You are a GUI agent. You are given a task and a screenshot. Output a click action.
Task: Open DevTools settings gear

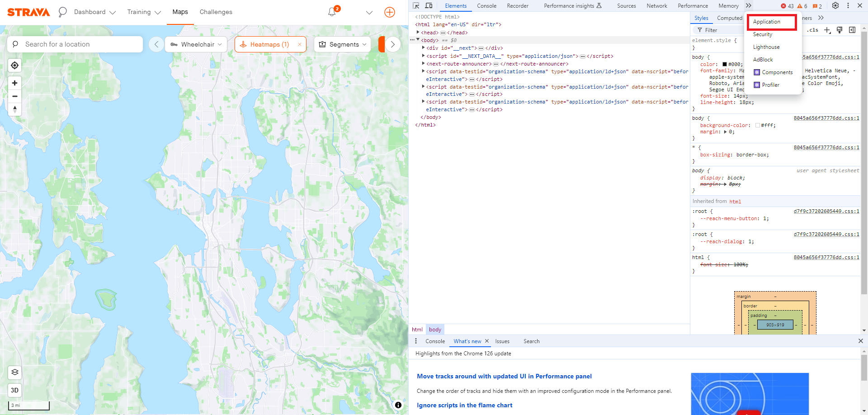coord(835,6)
